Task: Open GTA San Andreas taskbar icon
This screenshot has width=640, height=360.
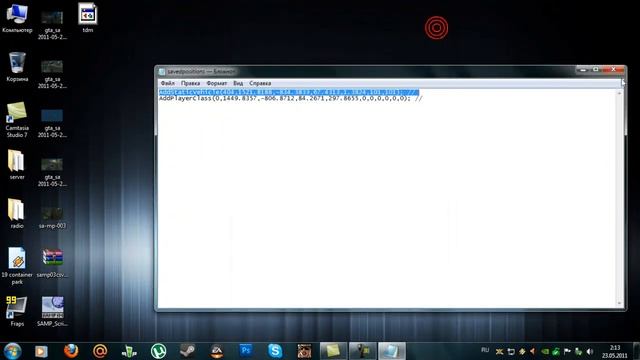Action: pos(304,351)
